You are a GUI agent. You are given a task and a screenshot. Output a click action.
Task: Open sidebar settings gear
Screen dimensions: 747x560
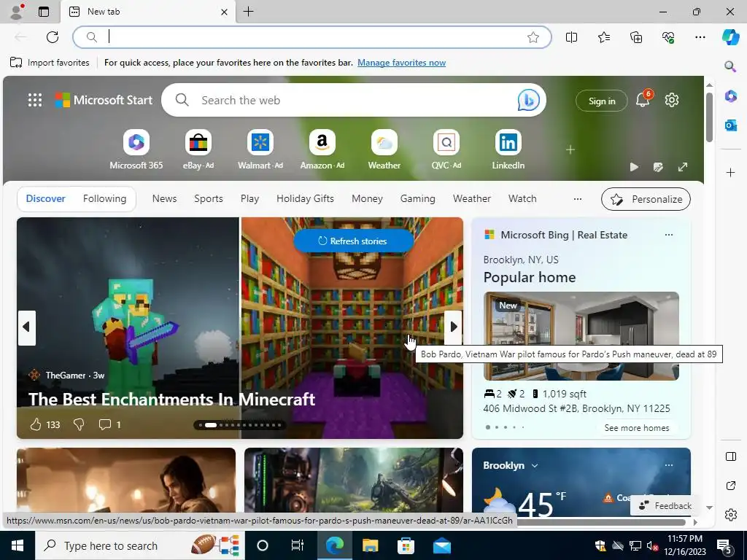point(730,515)
